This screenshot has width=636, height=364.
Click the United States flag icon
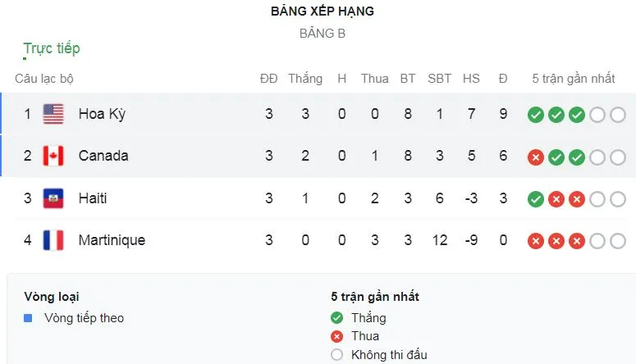[x=53, y=114]
